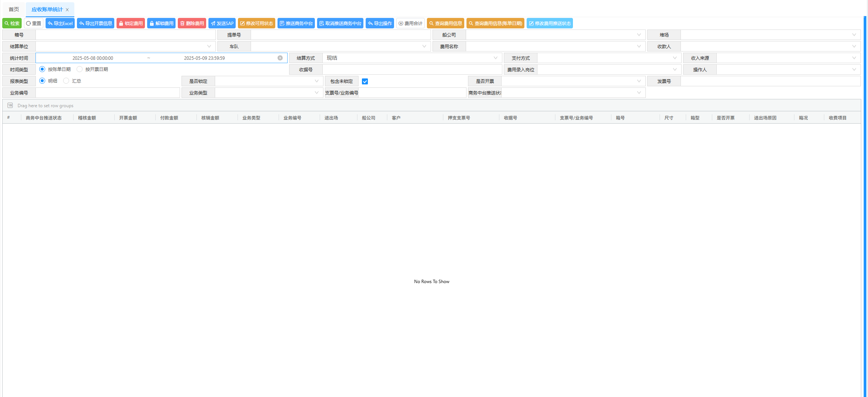Click the green 检索 search button
This screenshot has width=868, height=397.
pos(12,23)
